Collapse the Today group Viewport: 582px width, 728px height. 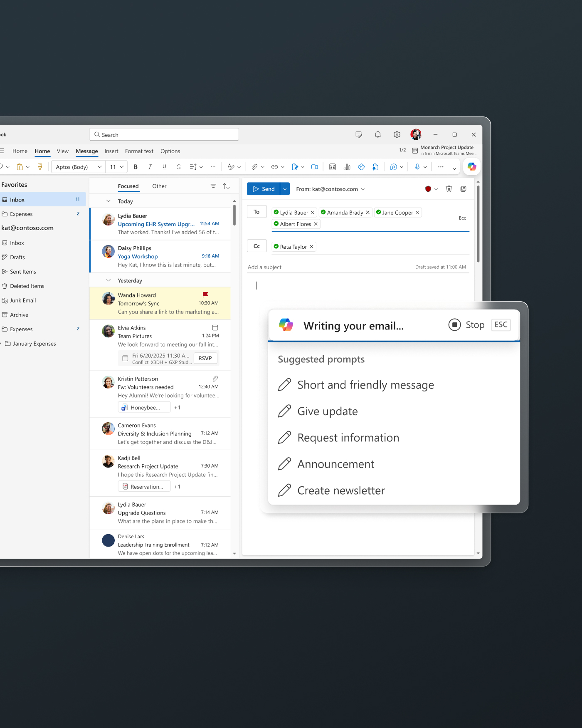coord(109,201)
